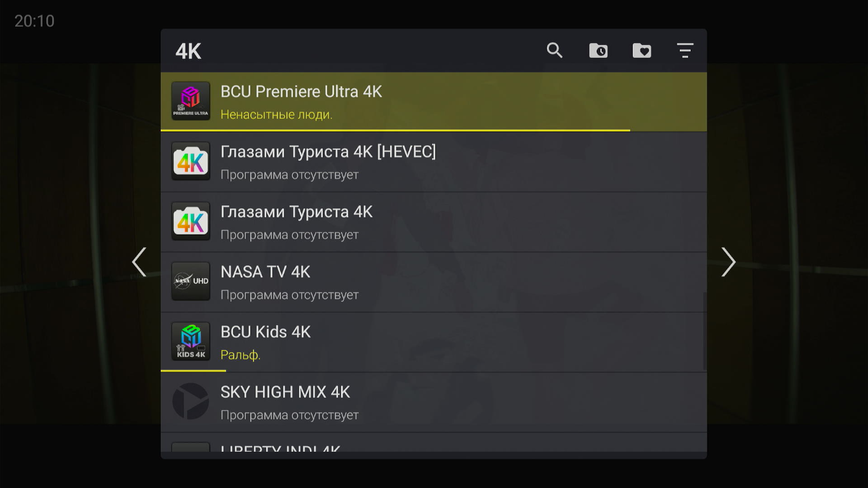Go to previous category with left chevron
The image size is (868, 488).
tap(139, 262)
